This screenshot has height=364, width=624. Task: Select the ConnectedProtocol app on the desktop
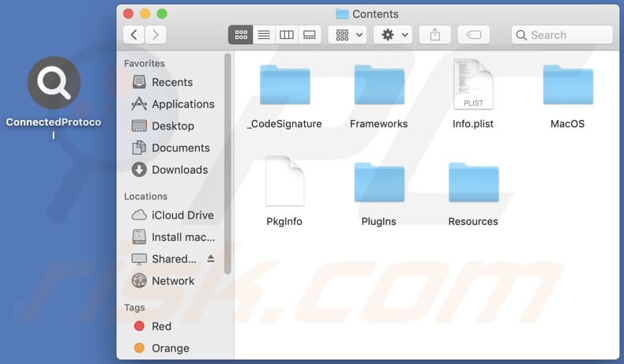click(54, 83)
